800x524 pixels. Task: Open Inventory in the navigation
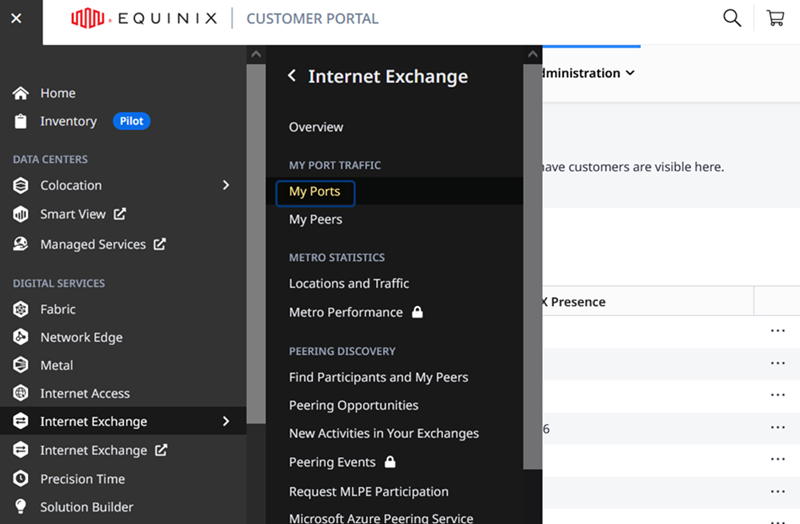pyautogui.click(x=68, y=121)
